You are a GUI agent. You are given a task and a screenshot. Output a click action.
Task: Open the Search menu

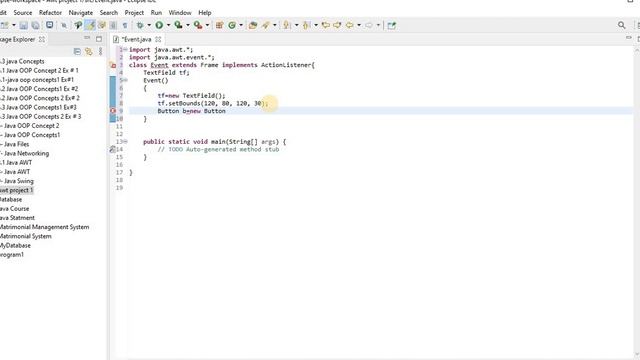click(x=109, y=13)
